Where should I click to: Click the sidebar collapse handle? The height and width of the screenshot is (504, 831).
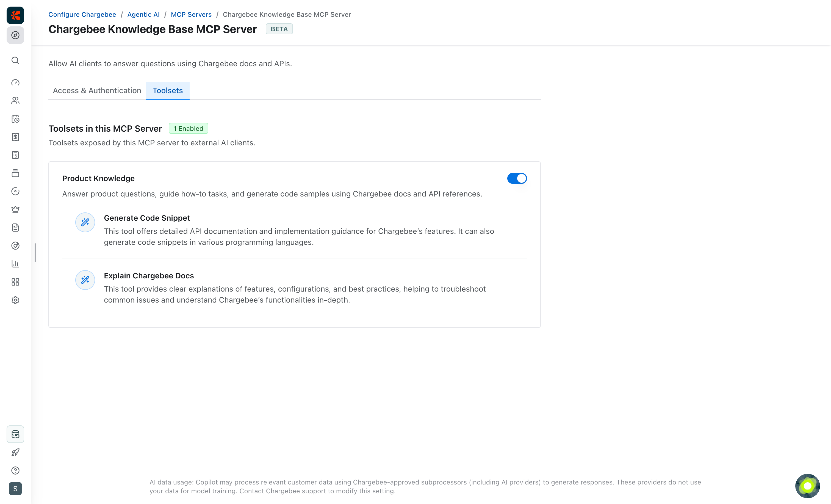pos(35,252)
